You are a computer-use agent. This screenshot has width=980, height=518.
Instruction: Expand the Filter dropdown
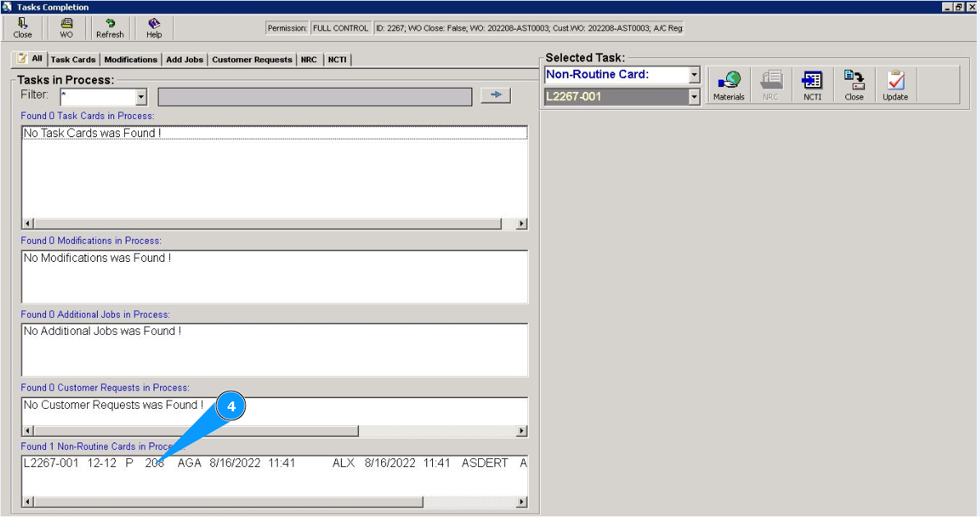pos(141,97)
